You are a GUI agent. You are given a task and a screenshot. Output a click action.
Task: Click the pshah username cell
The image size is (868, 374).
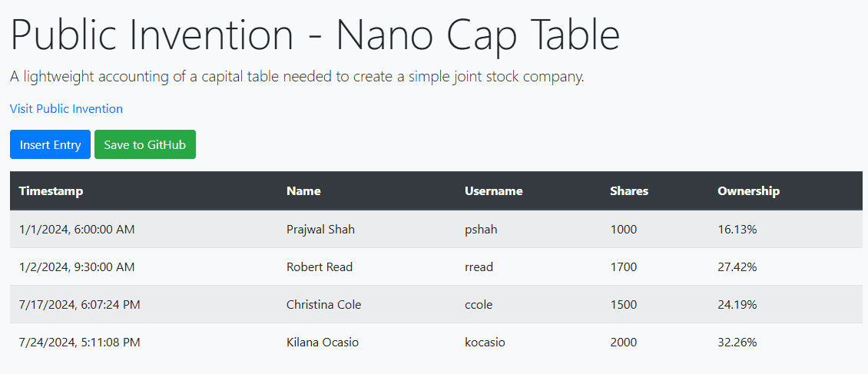(481, 229)
